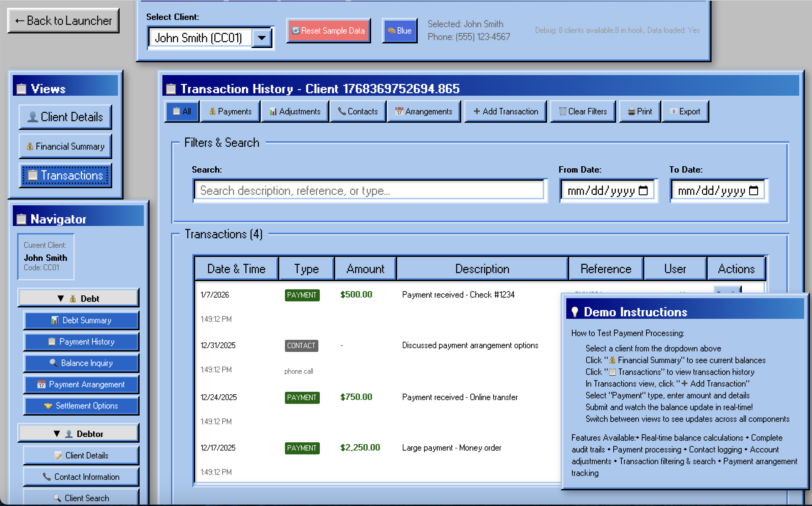The image size is (812, 506).
Task: Open Settlement Options handshake item
Action: [81, 406]
